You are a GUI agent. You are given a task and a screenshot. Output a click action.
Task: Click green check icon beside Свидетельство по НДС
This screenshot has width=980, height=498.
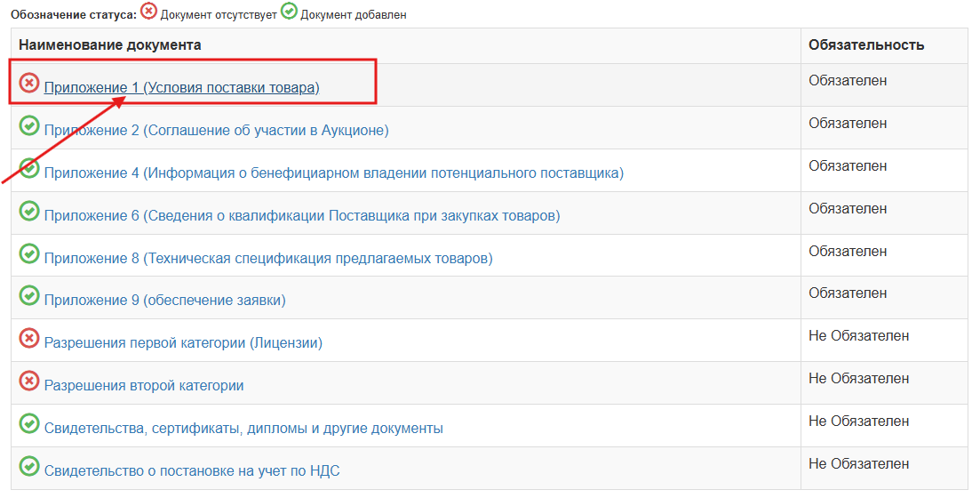coord(28,466)
